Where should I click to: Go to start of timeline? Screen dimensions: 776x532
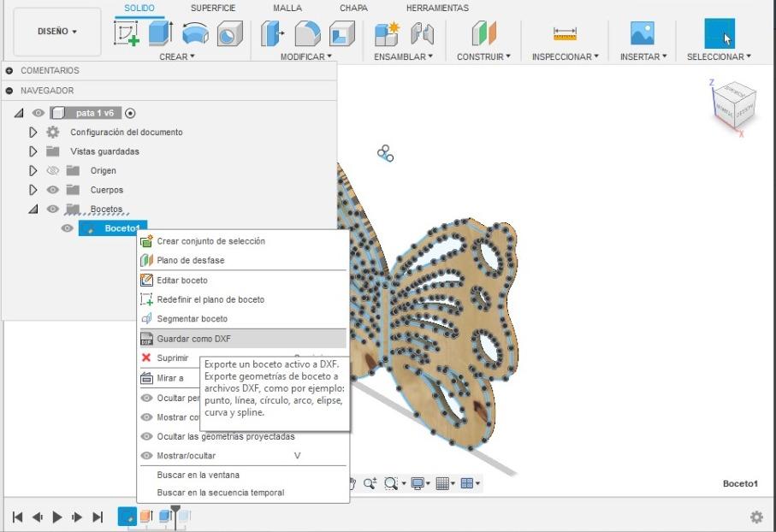click(x=17, y=517)
